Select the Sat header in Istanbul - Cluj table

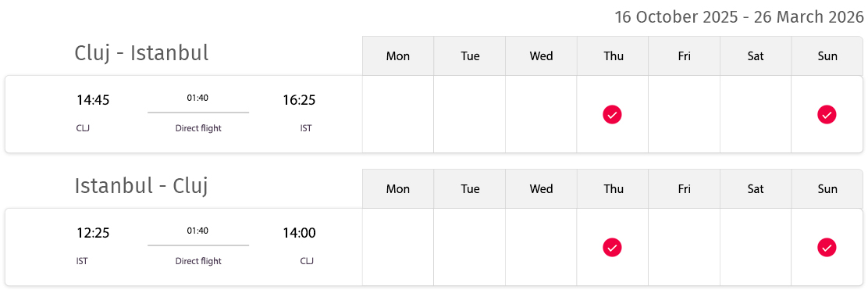(x=756, y=189)
